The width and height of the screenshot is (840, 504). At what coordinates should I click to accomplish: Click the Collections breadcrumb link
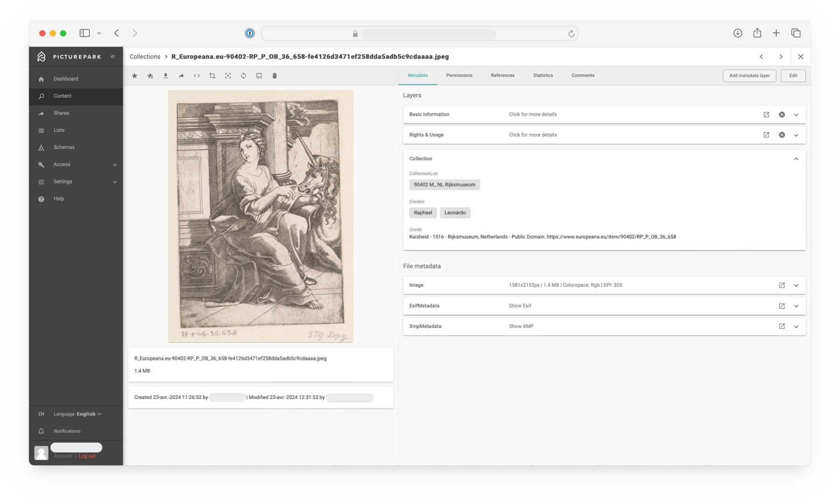coord(145,56)
